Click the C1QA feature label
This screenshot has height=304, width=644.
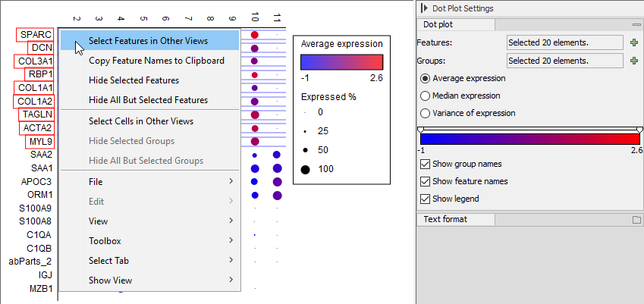point(39,235)
